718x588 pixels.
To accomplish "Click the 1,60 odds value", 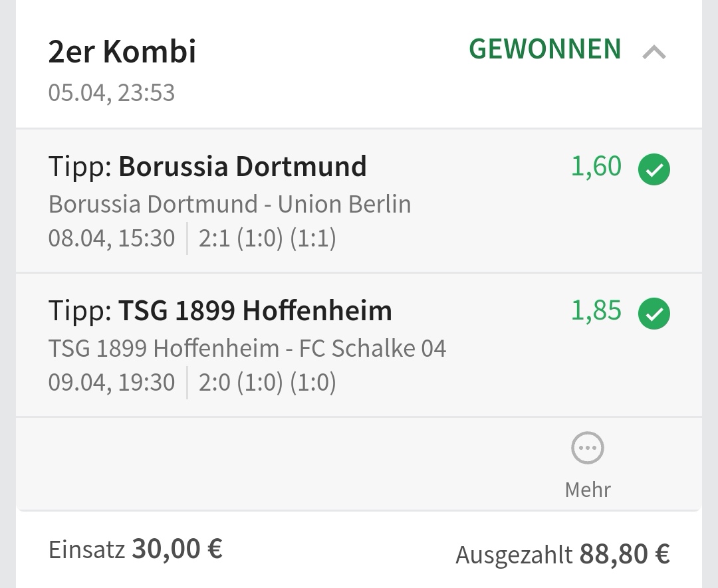I will pyautogui.click(x=596, y=166).
